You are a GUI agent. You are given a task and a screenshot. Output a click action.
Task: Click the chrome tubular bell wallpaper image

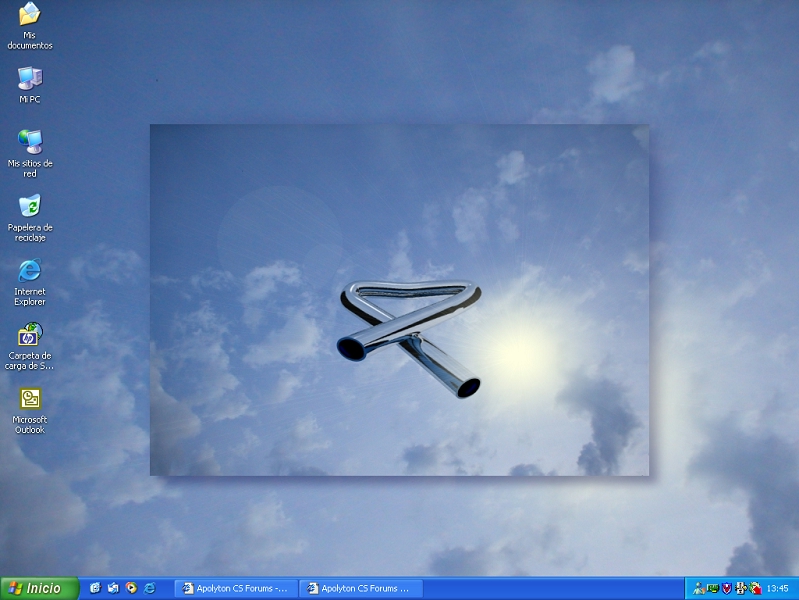click(409, 335)
